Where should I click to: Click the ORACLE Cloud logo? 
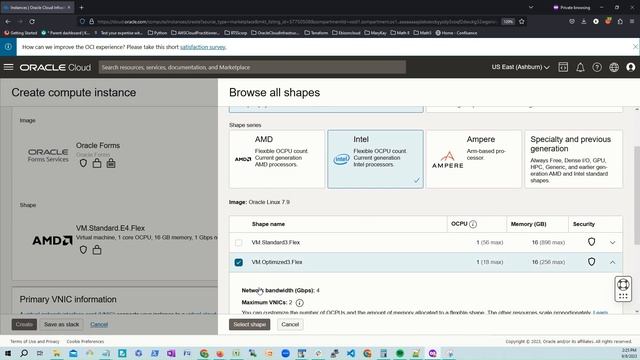55,67
